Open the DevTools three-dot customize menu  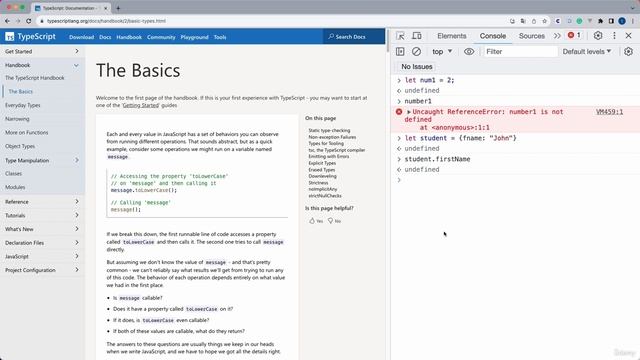pyautogui.click(x=614, y=36)
